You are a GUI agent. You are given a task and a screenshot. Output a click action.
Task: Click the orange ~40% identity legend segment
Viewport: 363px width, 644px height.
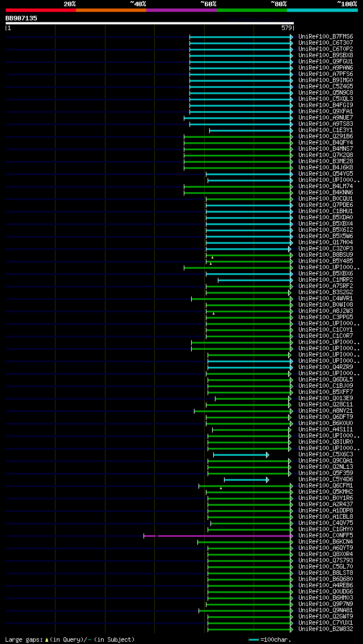(111, 10)
